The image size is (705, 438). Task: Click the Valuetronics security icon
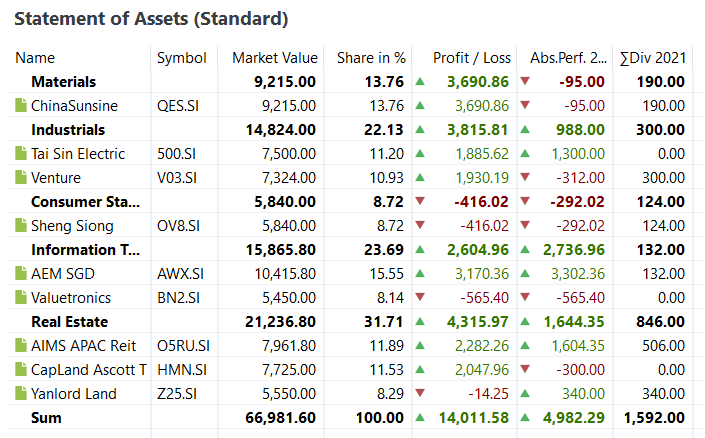pos(21,298)
